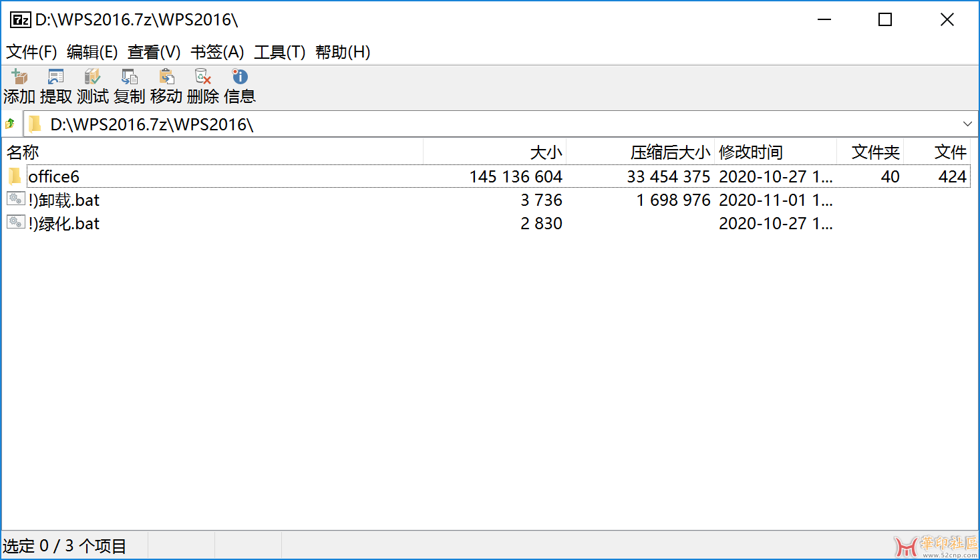Open the 查看(V) menu
Viewport: 980px width, 560px height.
[x=154, y=52]
